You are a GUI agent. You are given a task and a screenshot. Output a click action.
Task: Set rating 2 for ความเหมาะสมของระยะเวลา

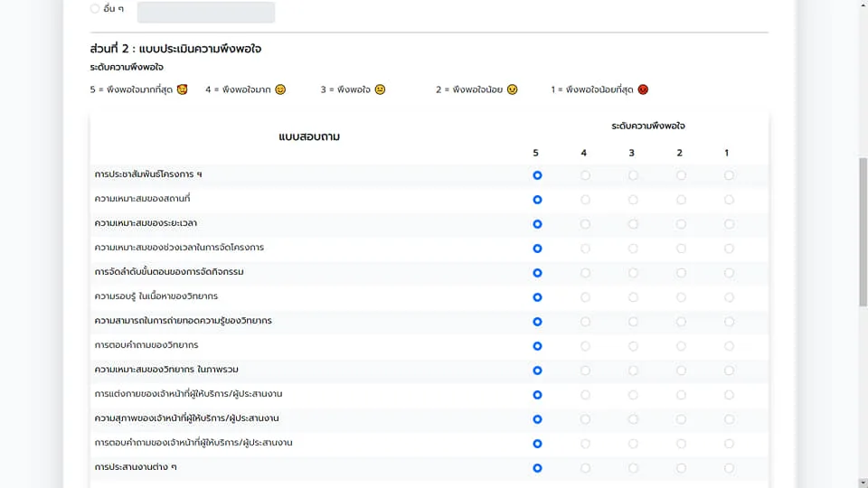(681, 224)
